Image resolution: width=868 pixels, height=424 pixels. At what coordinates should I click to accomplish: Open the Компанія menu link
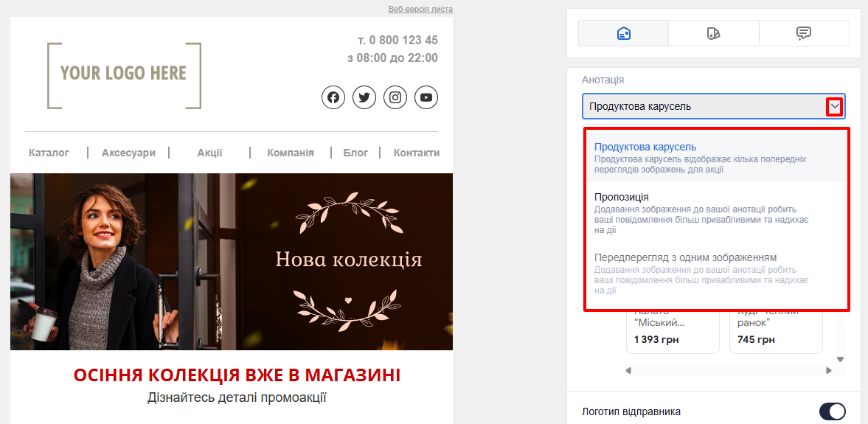coord(291,153)
